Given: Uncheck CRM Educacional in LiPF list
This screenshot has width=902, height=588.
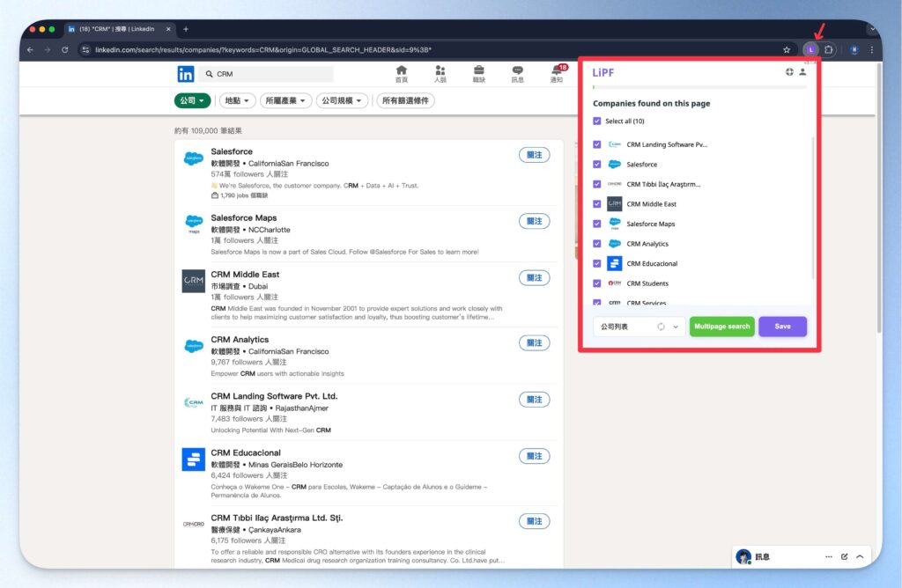Looking at the screenshot, I should 597,264.
